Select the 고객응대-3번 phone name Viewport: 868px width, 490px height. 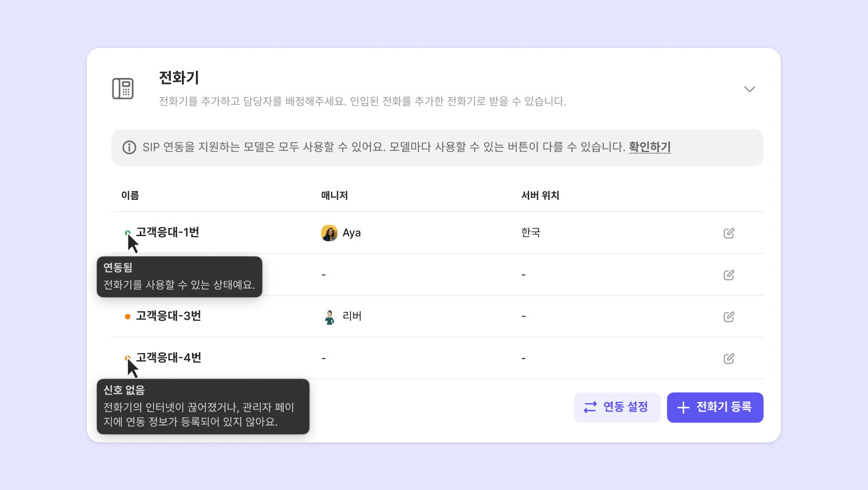coord(168,316)
